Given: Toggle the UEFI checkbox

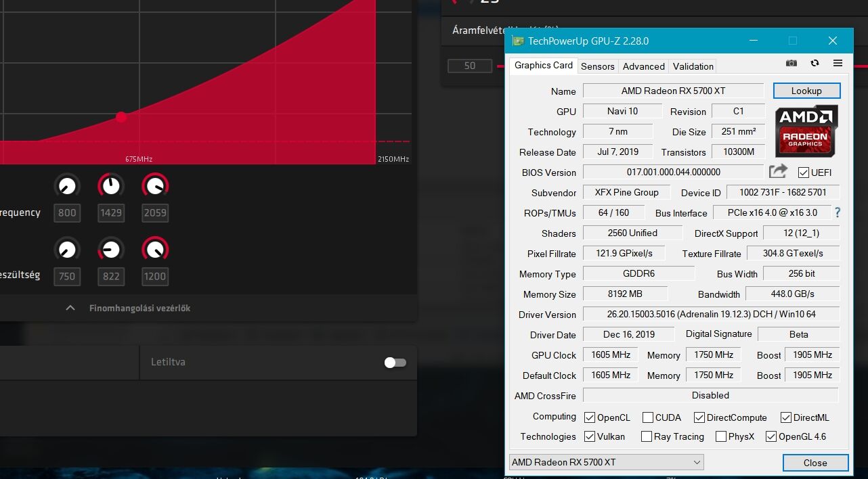Looking at the screenshot, I should tap(804, 172).
